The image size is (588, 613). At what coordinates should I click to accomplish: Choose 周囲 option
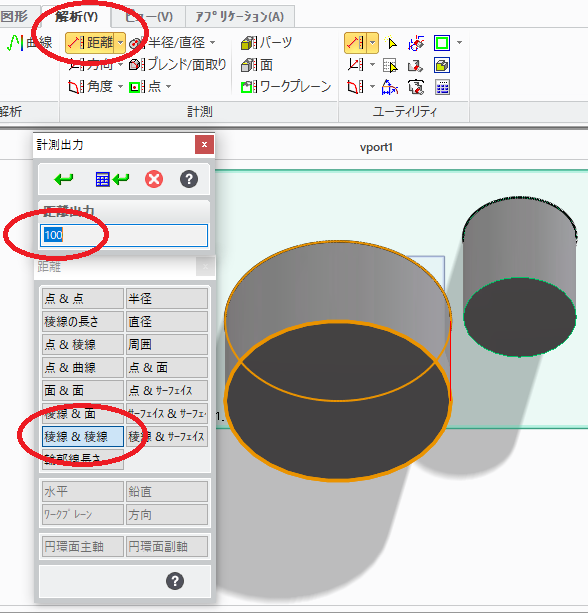pos(167,344)
